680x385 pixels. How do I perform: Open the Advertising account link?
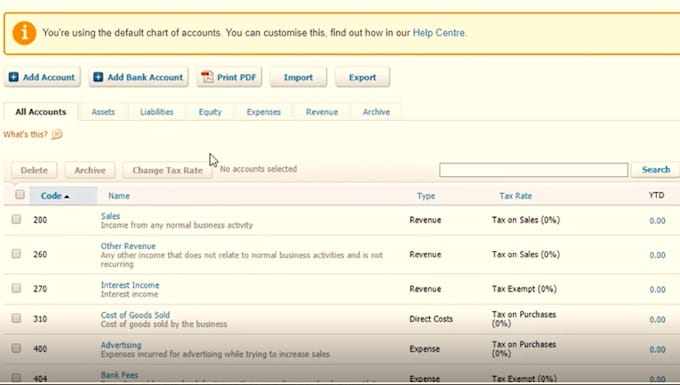click(x=121, y=345)
